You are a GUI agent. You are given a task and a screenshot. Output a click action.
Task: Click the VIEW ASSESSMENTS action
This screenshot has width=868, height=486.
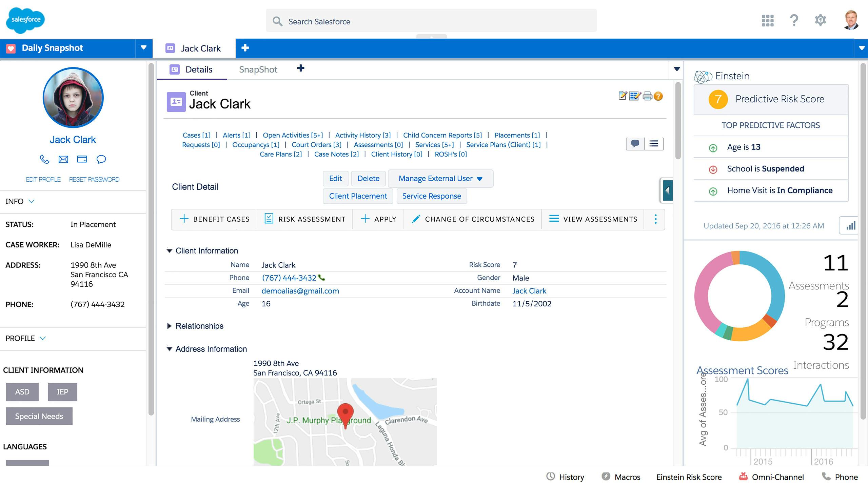point(593,219)
